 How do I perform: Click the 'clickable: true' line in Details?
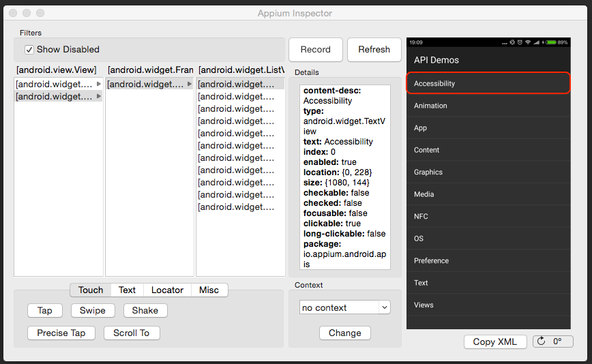tap(332, 224)
